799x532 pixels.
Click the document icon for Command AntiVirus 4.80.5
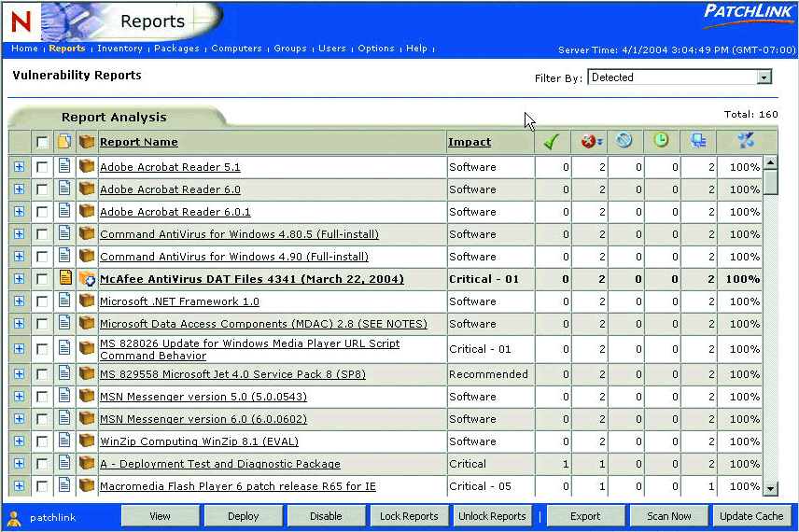point(64,233)
